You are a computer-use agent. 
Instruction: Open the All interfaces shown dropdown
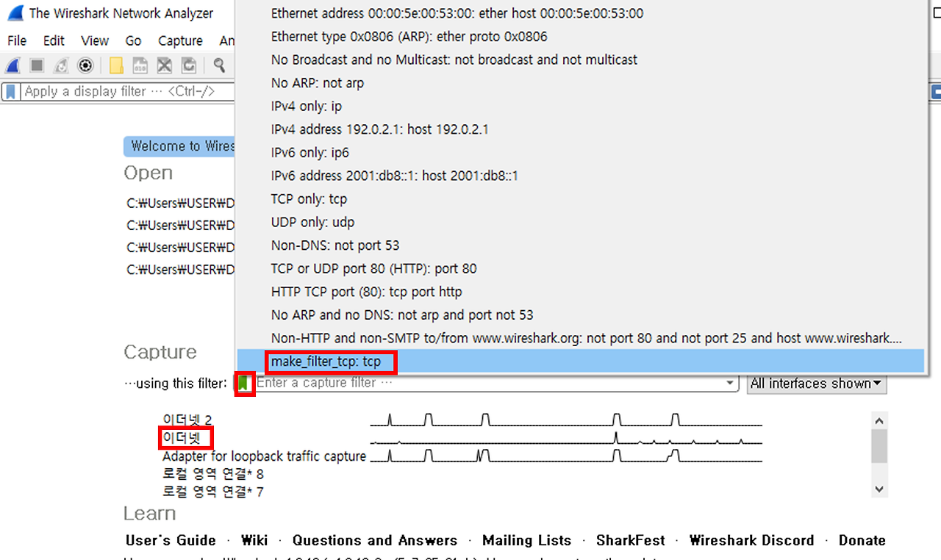[x=817, y=384]
